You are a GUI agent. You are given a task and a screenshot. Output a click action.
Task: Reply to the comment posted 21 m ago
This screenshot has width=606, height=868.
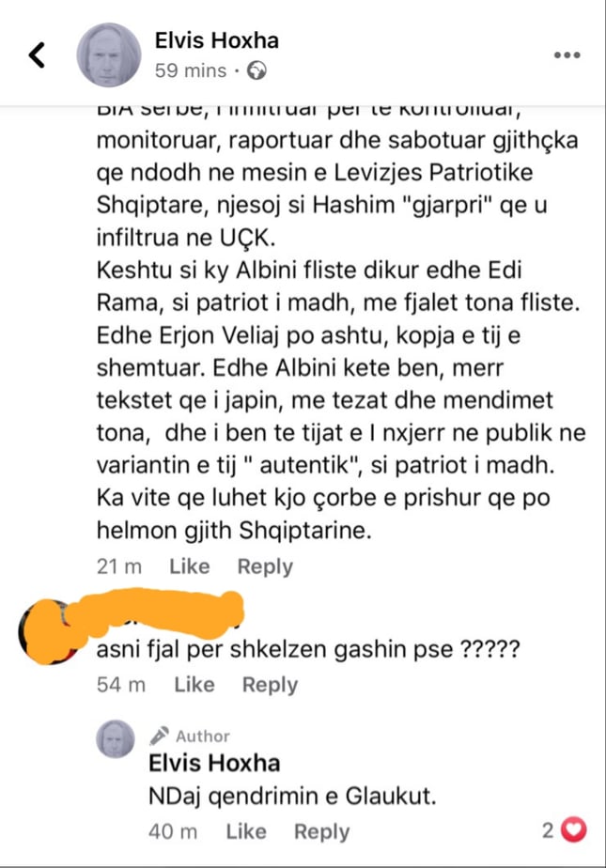(x=265, y=566)
